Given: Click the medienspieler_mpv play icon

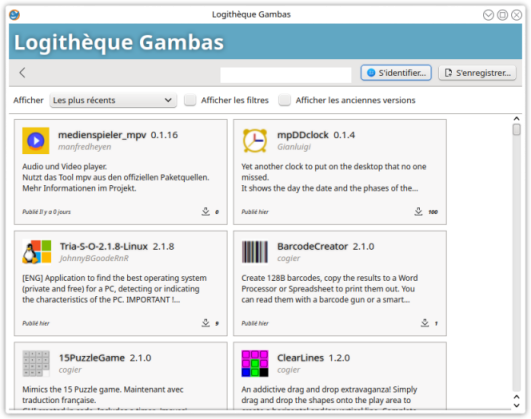Looking at the screenshot, I should pos(36,141).
